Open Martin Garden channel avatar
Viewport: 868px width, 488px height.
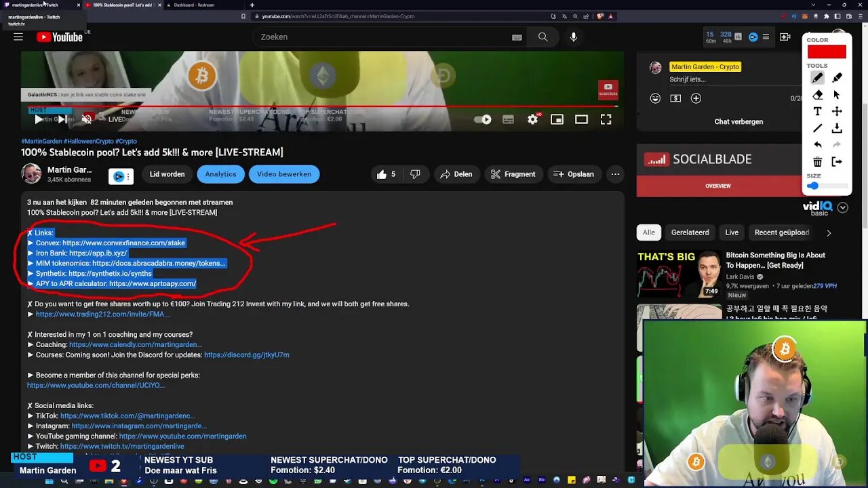(x=31, y=174)
